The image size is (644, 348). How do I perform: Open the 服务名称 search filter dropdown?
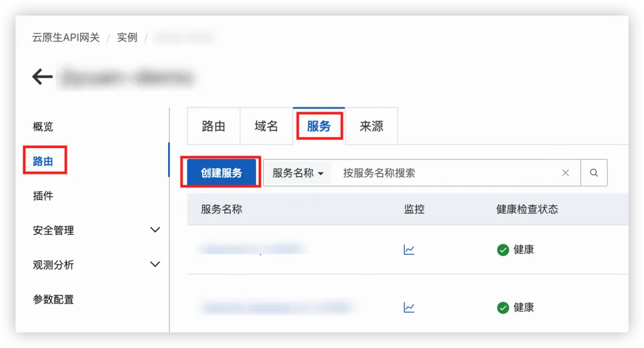[x=298, y=173]
